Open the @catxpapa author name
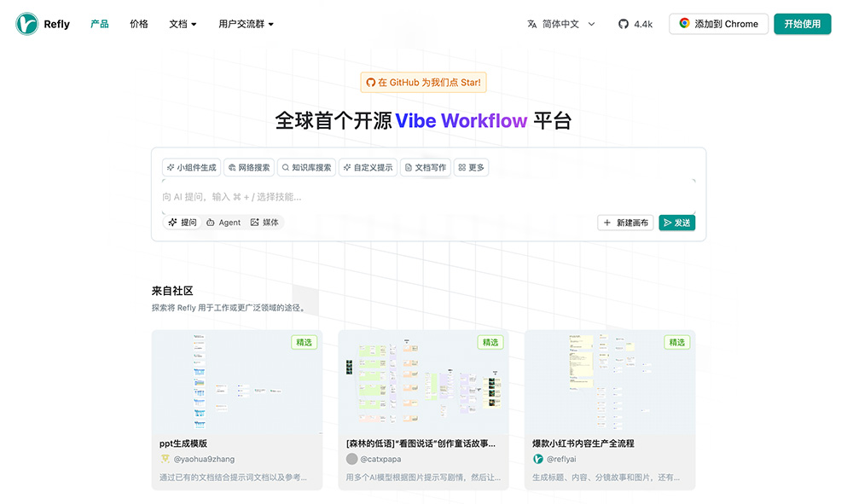This screenshot has height=504, width=853. pyautogui.click(x=380, y=459)
